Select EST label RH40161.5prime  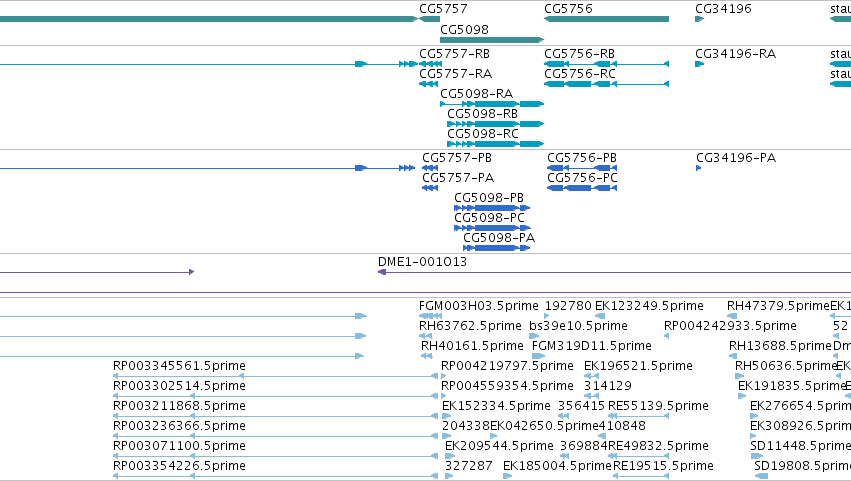pyautogui.click(x=472, y=346)
